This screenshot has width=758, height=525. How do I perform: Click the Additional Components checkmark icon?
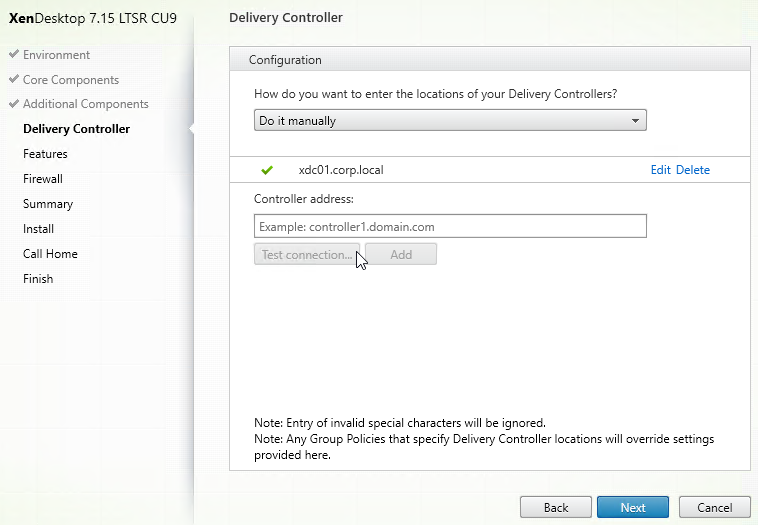tap(14, 103)
